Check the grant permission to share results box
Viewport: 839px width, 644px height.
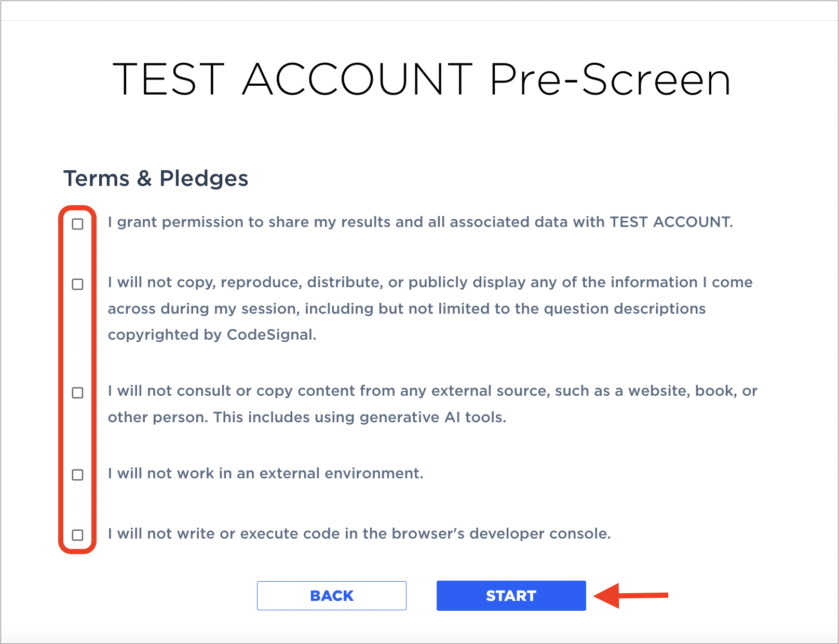[77, 224]
